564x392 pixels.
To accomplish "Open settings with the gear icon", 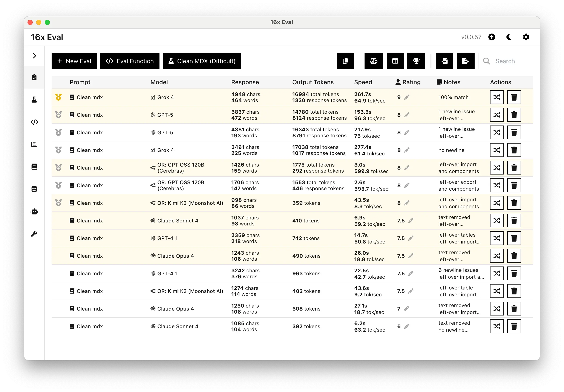I will pyautogui.click(x=526, y=37).
